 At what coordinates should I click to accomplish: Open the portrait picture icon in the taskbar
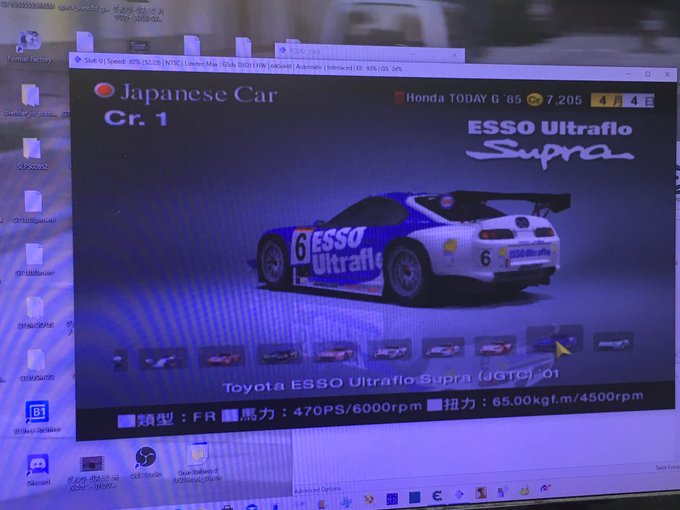[481, 493]
